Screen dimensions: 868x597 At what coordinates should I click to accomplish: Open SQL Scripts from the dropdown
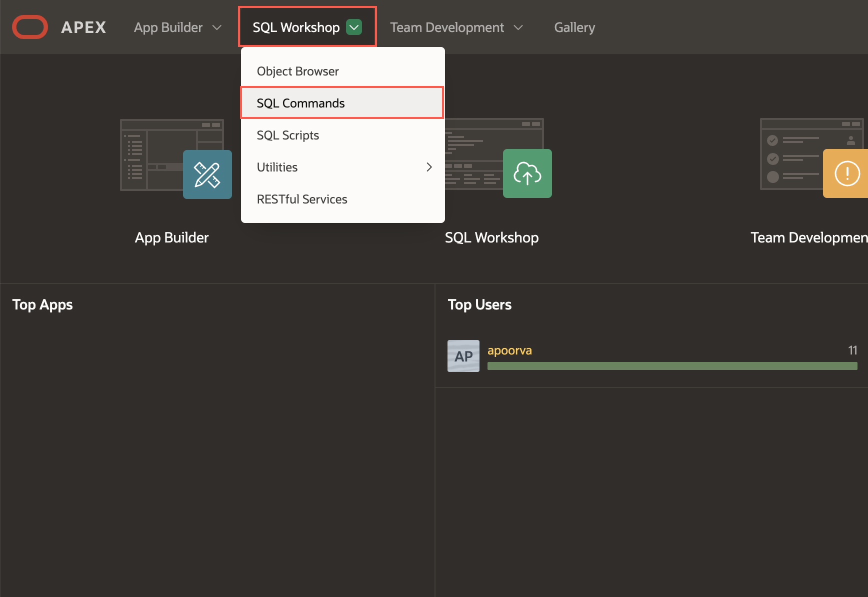tap(342, 135)
